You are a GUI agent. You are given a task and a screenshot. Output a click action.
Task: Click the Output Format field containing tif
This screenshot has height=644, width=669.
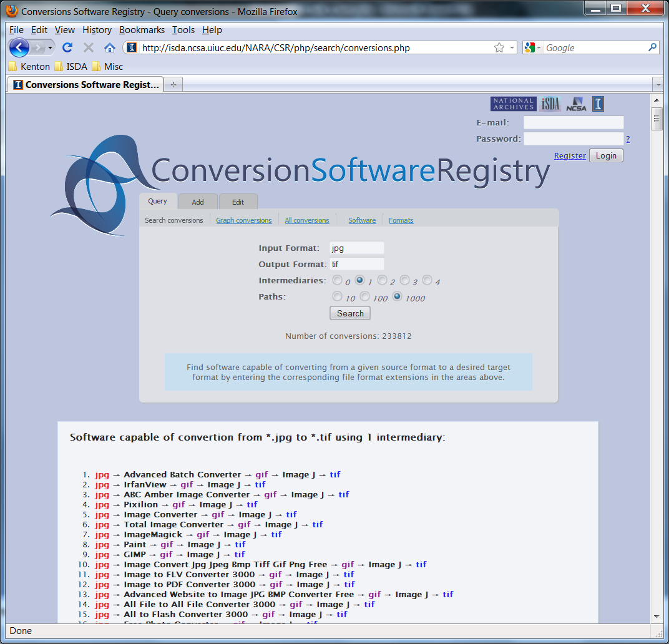pos(357,264)
